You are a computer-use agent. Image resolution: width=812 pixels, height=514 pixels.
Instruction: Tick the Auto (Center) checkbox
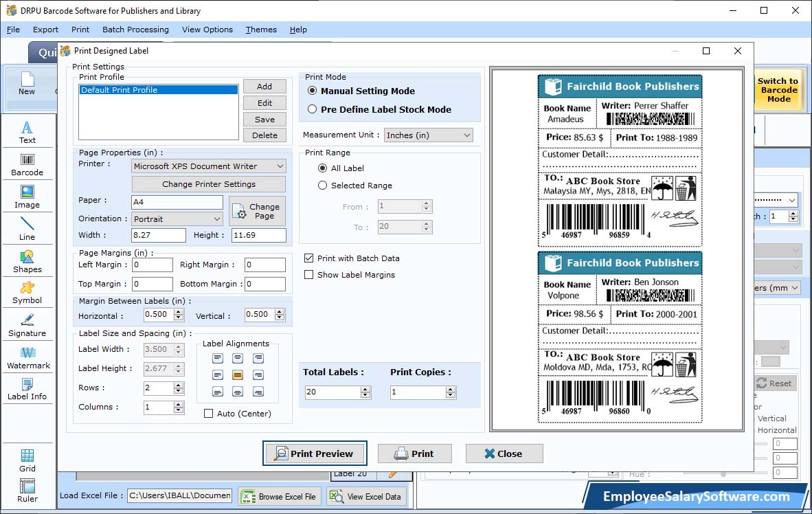(x=209, y=414)
